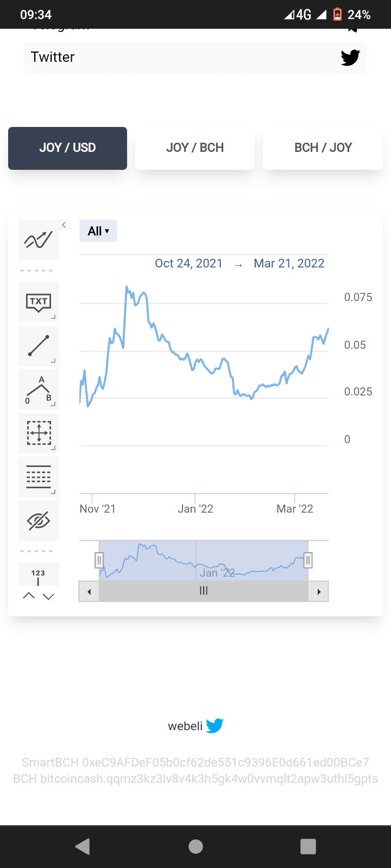The width and height of the screenshot is (391, 868).
Task: Select the line segment drawing tool
Action: (39, 346)
